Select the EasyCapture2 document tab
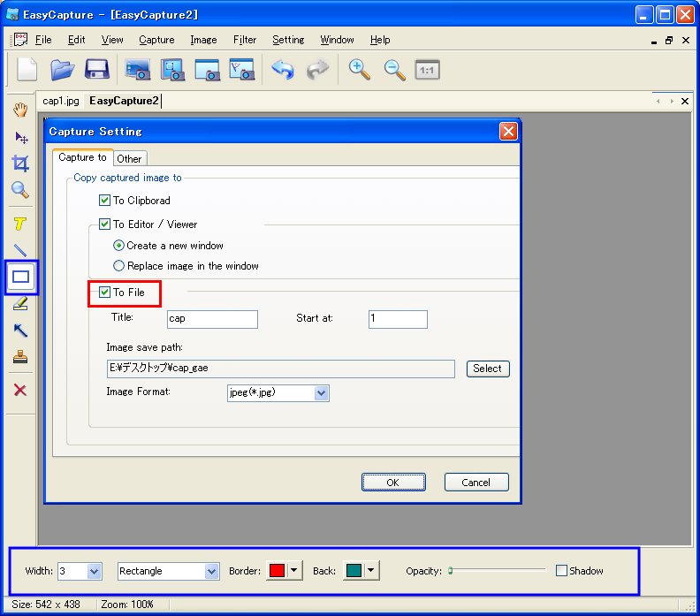Screen dimensions: 700x616 [x=124, y=101]
